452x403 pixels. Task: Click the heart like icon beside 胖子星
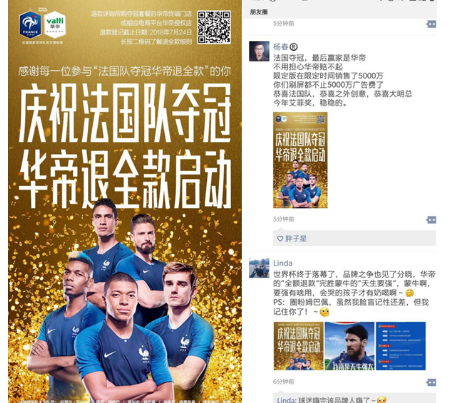tap(280, 239)
